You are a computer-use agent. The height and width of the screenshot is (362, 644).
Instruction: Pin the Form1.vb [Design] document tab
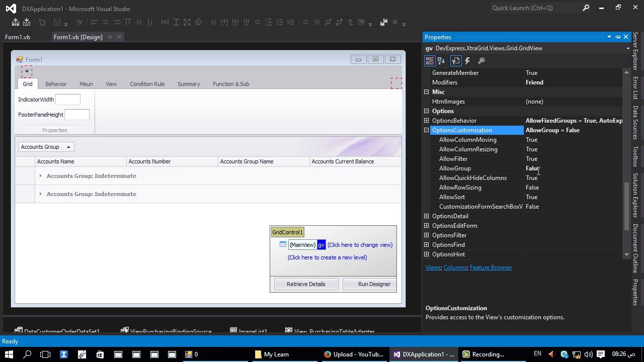[x=110, y=37]
